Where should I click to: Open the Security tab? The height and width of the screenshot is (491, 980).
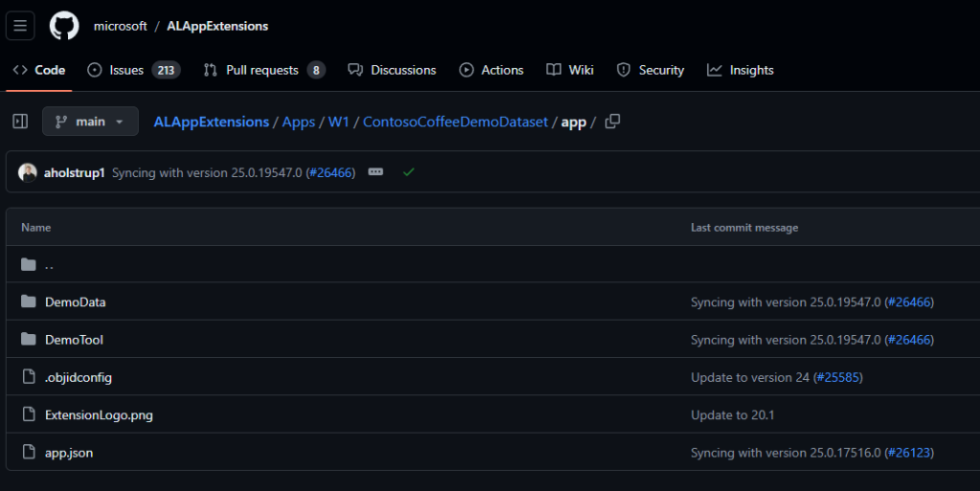(650, 70)
